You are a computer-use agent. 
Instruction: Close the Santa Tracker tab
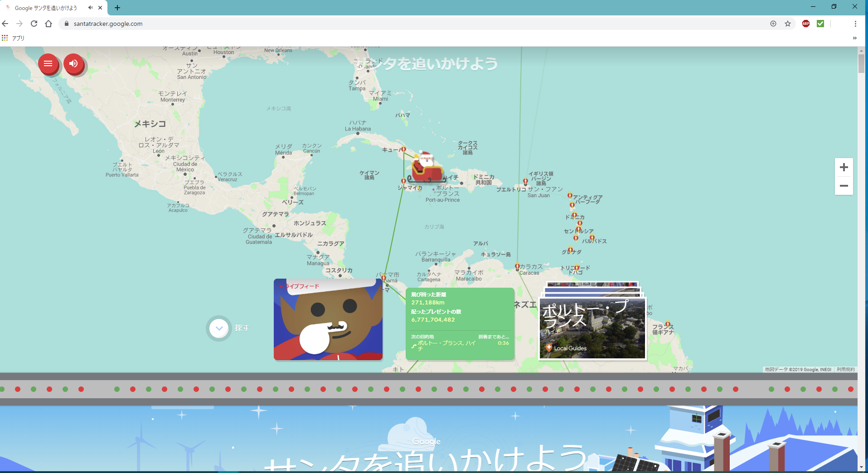[100, 8]
